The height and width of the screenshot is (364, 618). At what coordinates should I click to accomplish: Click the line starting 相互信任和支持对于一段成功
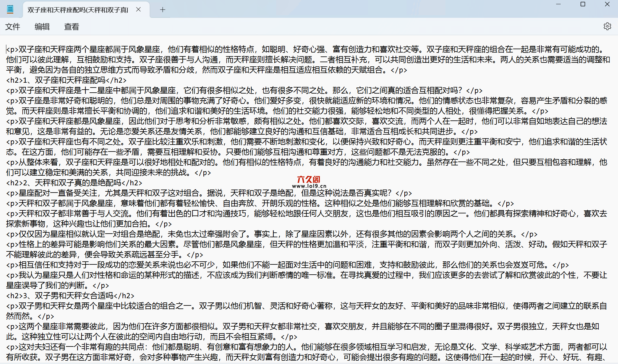(x=288, y=265)
